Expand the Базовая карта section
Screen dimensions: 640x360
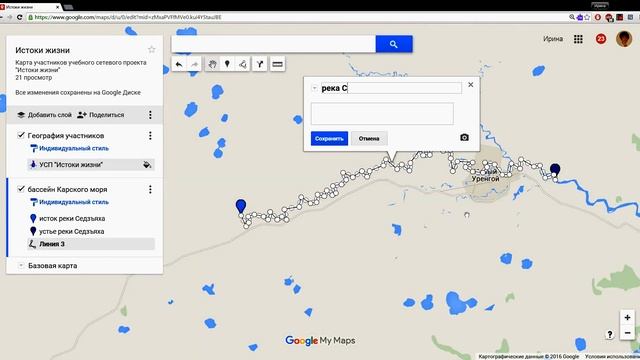coord(21,266)
